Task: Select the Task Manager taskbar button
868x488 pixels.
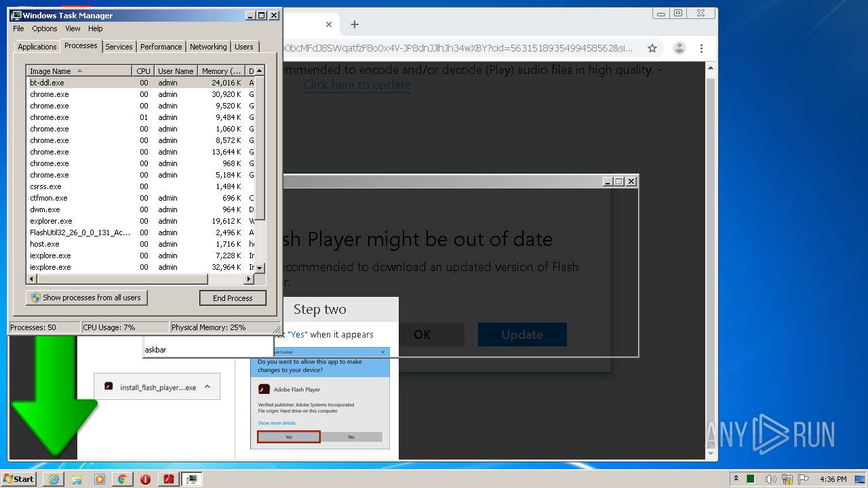Action: [x=192, y=479]
